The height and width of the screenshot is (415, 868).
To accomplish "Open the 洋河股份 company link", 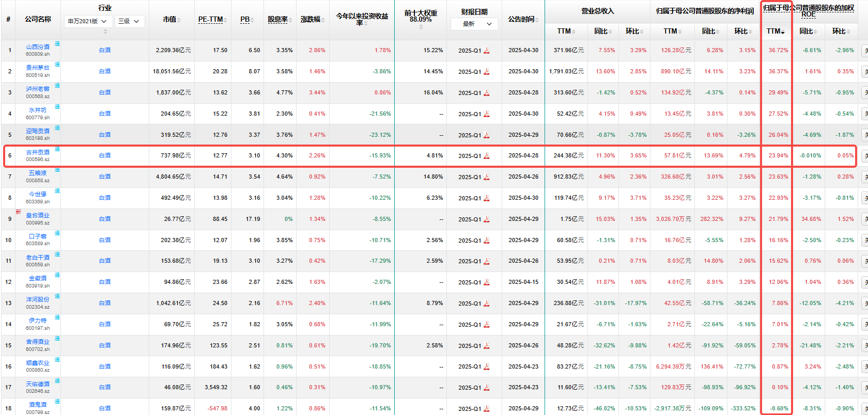I will [38, 300].
